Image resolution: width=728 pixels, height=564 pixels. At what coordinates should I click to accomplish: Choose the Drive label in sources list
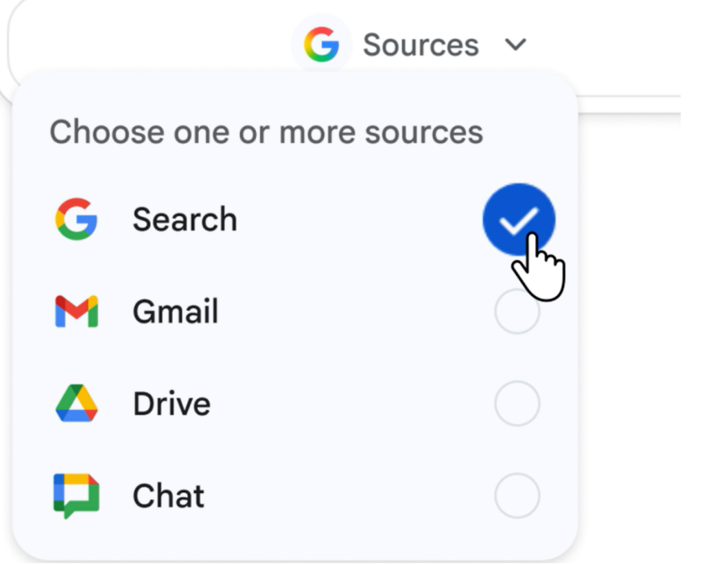pos(172,404)
